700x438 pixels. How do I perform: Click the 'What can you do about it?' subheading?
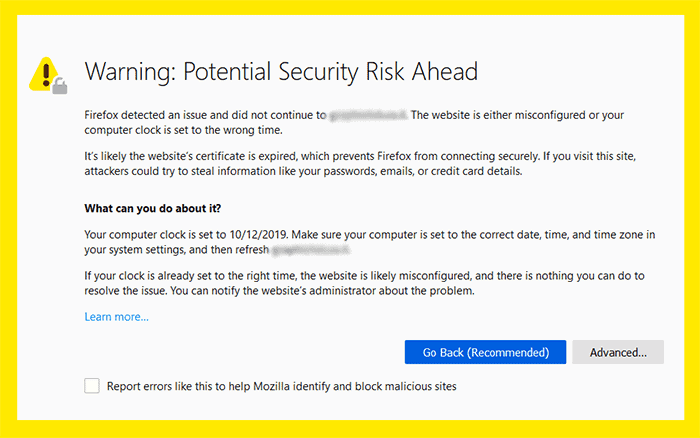click(x=153, y=209)
